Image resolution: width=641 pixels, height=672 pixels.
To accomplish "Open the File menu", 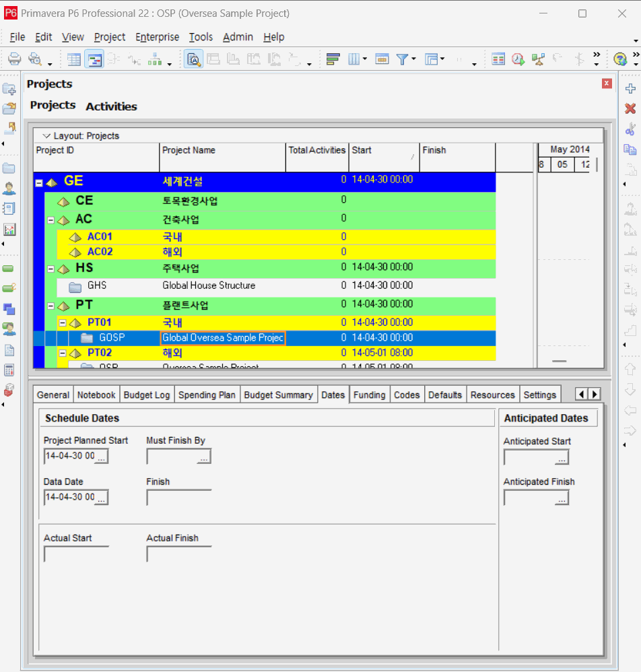I will [17, 37].
